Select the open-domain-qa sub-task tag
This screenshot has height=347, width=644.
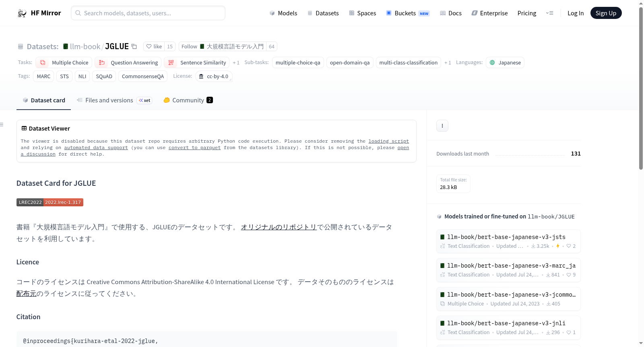(350, 63)
